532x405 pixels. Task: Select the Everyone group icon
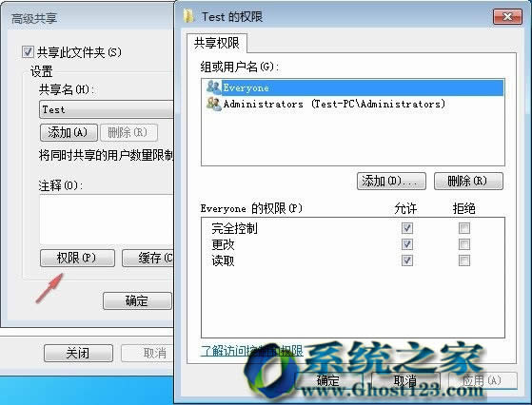click(214, 87)
